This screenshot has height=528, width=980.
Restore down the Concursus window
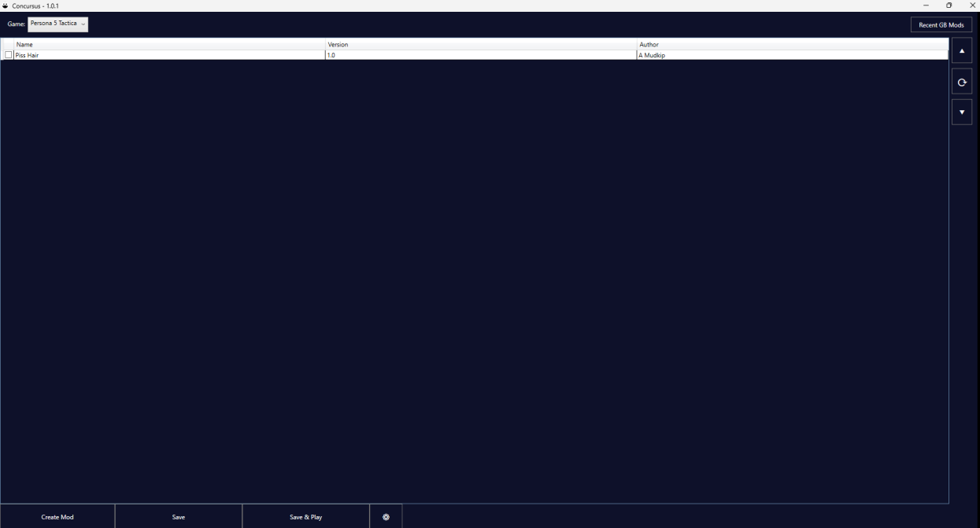[949, 6]
